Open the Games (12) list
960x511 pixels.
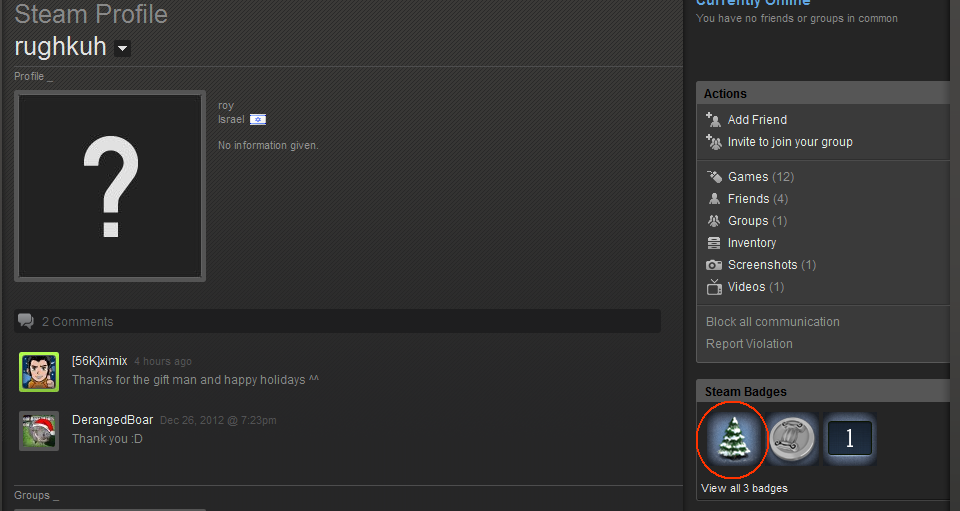[760, 177]
